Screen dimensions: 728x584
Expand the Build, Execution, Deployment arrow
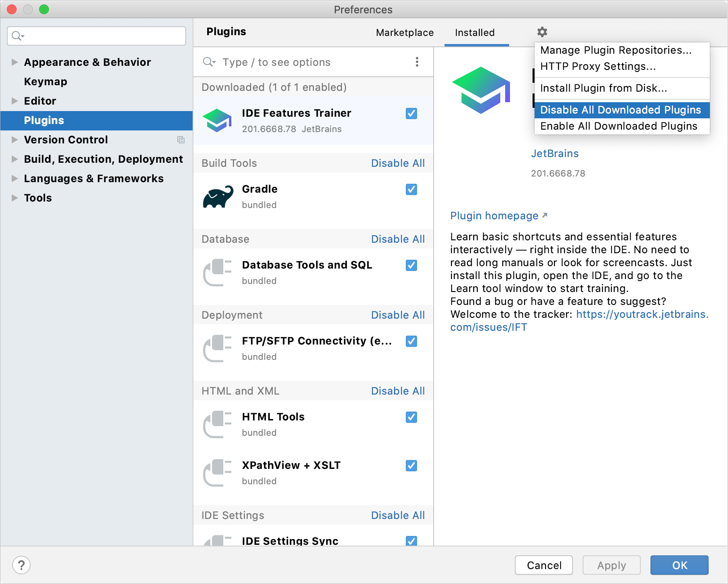[x=15, y=159]
